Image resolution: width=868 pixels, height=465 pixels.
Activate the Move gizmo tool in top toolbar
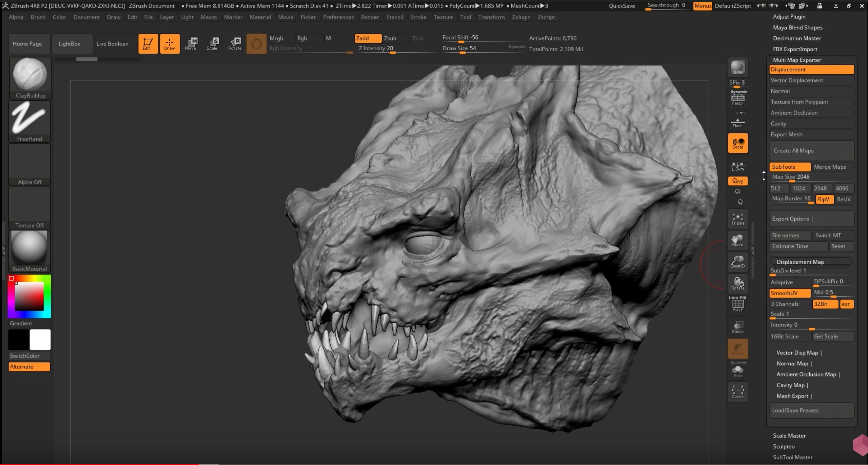191,43
